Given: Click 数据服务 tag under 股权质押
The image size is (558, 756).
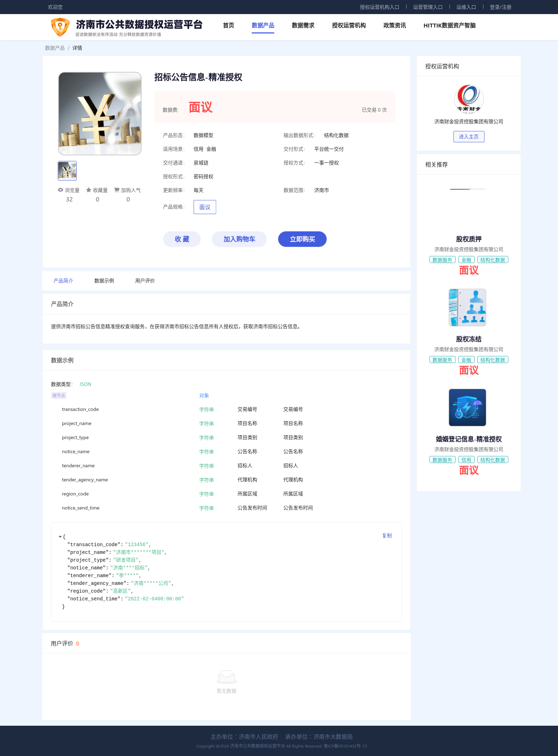Looking at the screenshot, I should [x=443, y=260].
